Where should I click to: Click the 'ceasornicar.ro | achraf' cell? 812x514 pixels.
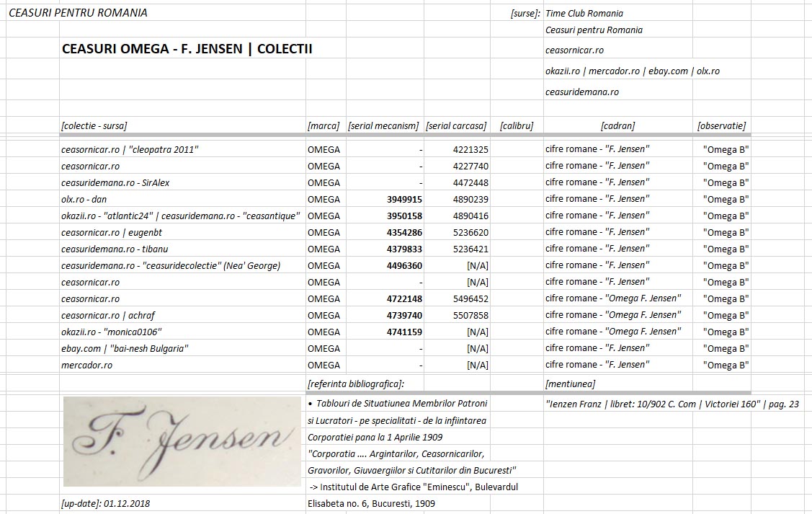pyautogui.click(x=108, y=316)
